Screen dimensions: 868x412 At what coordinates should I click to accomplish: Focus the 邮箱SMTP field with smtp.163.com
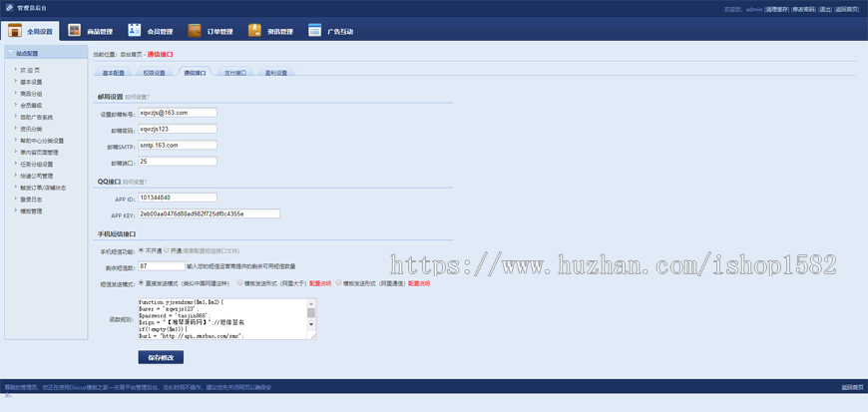point(178,145)
